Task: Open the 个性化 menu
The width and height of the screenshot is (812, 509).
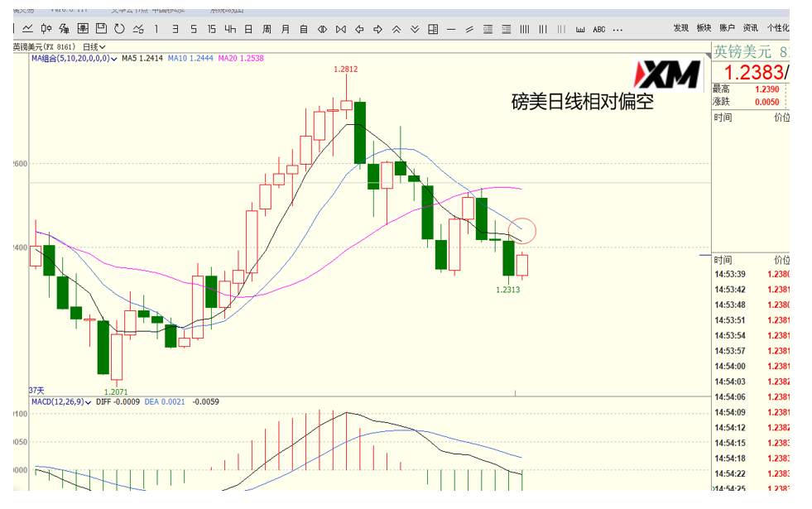Action: click(778, 28)
